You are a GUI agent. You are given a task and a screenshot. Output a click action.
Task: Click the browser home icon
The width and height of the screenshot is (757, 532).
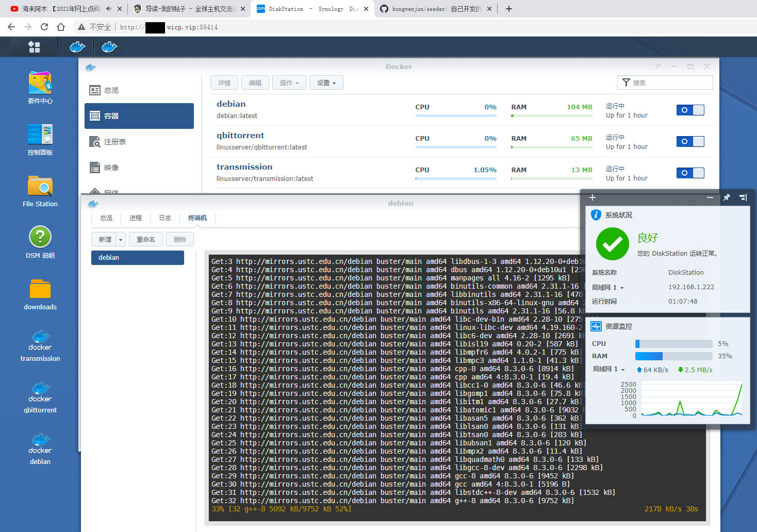coord(61,27)
